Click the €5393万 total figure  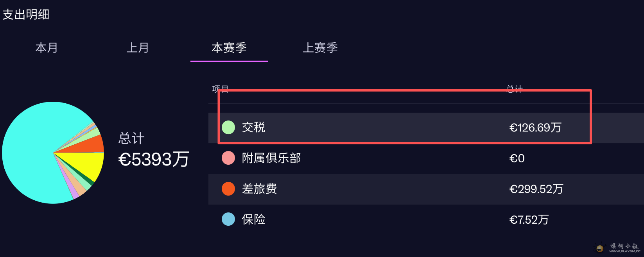point(154,159)
